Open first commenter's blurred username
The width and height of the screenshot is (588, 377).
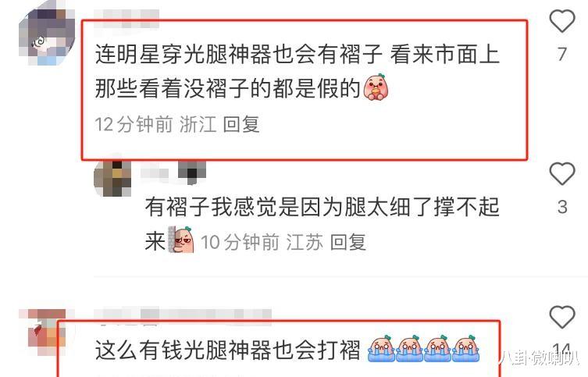click(x=127, y=19)
